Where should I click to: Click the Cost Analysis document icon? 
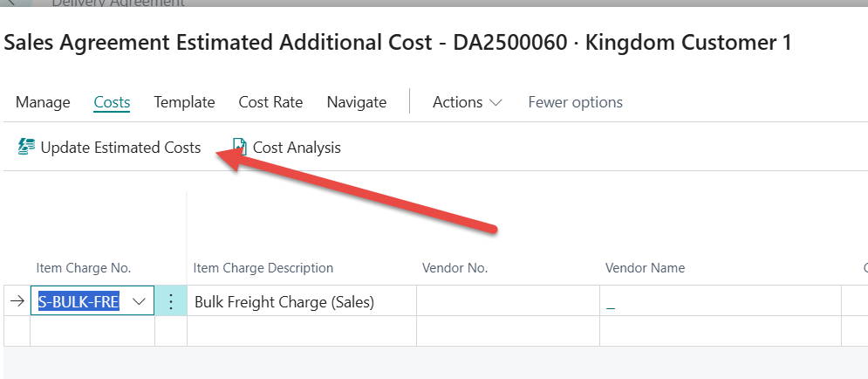pyautogui.click(x=239, y=148)
